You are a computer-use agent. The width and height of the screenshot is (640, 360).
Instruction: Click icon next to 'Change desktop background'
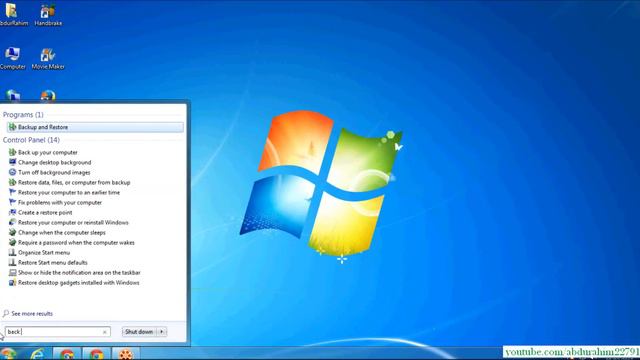12,162
